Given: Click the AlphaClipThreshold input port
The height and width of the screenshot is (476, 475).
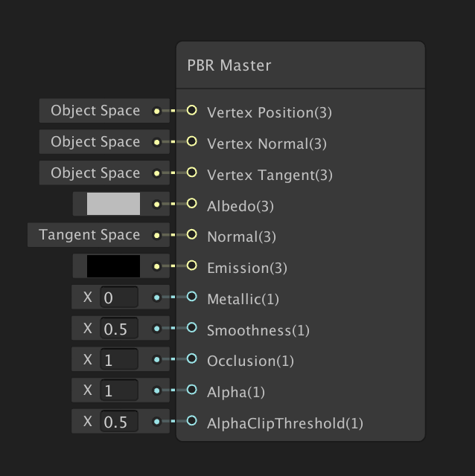Looking at the screenshot, I should tap(191, 421).
